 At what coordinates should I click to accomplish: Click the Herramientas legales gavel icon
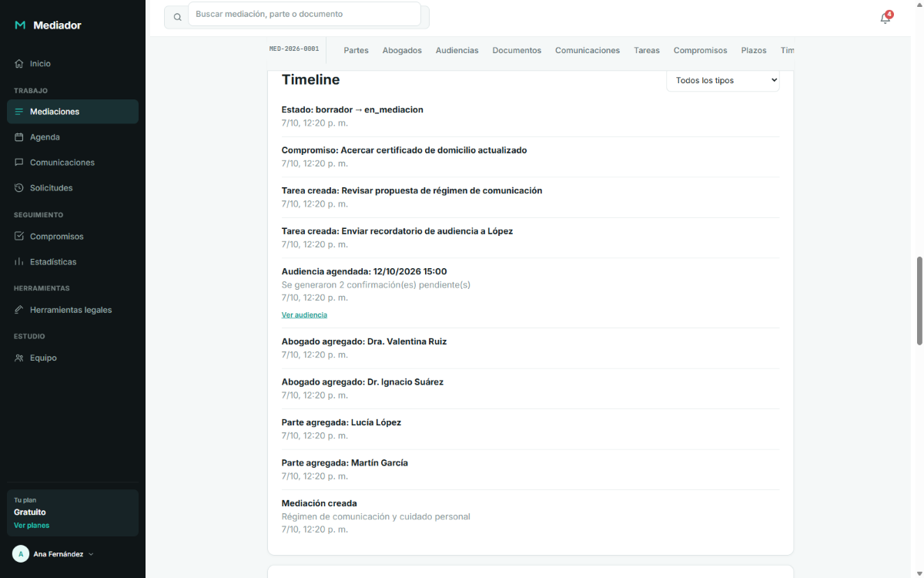(19, 310)
